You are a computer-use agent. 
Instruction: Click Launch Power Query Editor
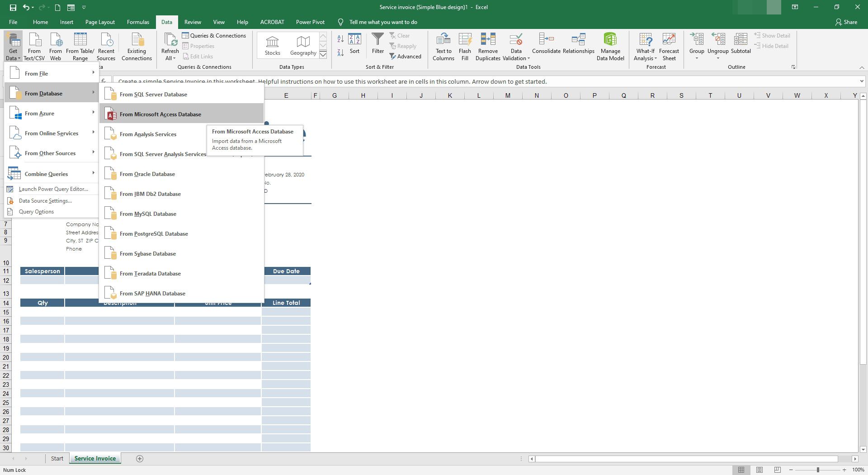pos(52,189)
